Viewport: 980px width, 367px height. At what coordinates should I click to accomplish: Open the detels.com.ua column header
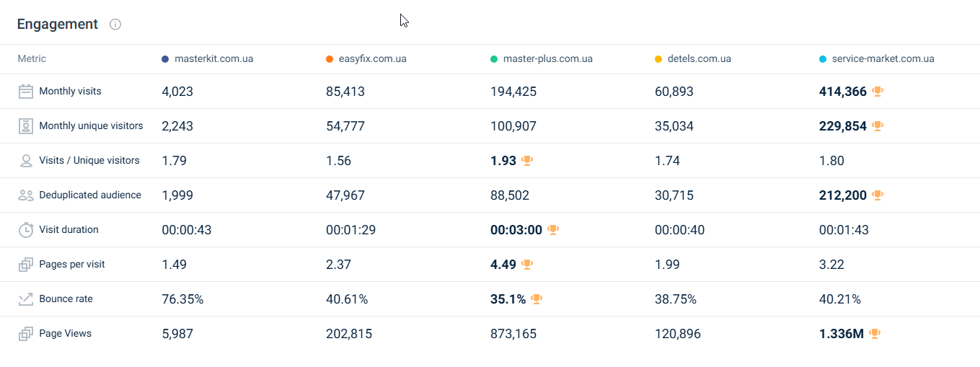[698, 59]
